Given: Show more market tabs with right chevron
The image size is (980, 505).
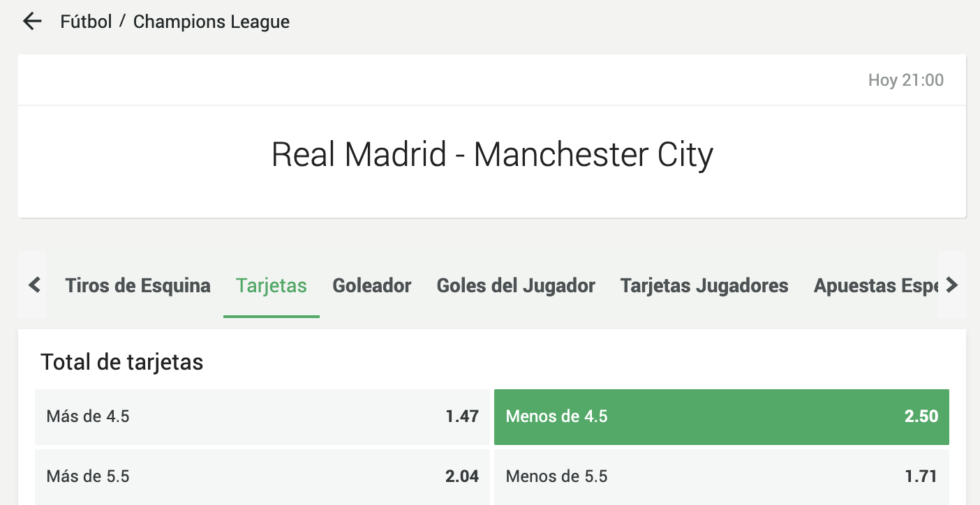Looking at the screenshot, I should pos(952,285).
